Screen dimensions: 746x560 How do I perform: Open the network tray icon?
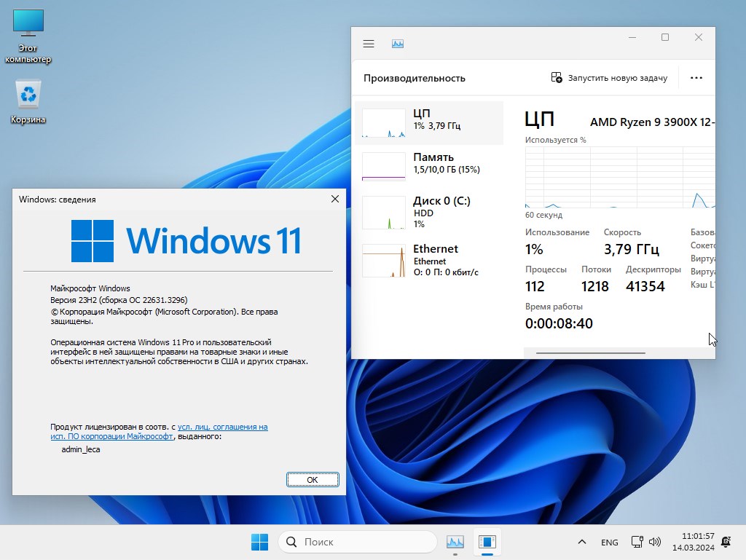637,542
